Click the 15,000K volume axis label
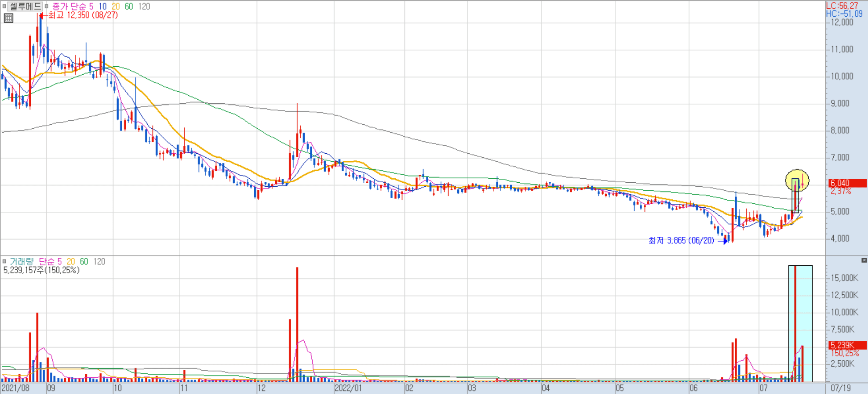Image resolution: width=868 pixels, height=394 pixels. (x=844, y=278)
